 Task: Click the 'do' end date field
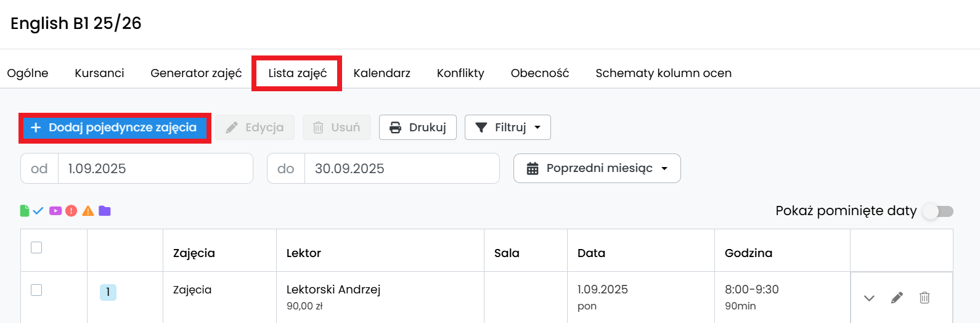point(401,168)
